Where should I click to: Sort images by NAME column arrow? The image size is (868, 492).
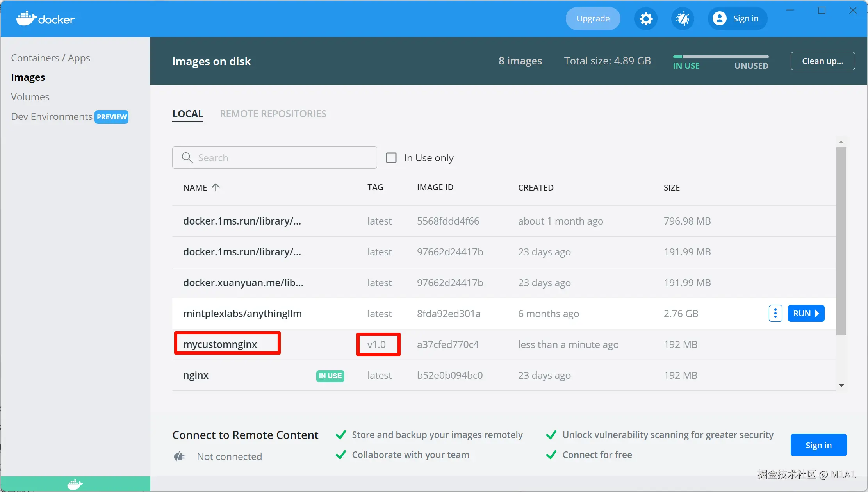point(216,187)
